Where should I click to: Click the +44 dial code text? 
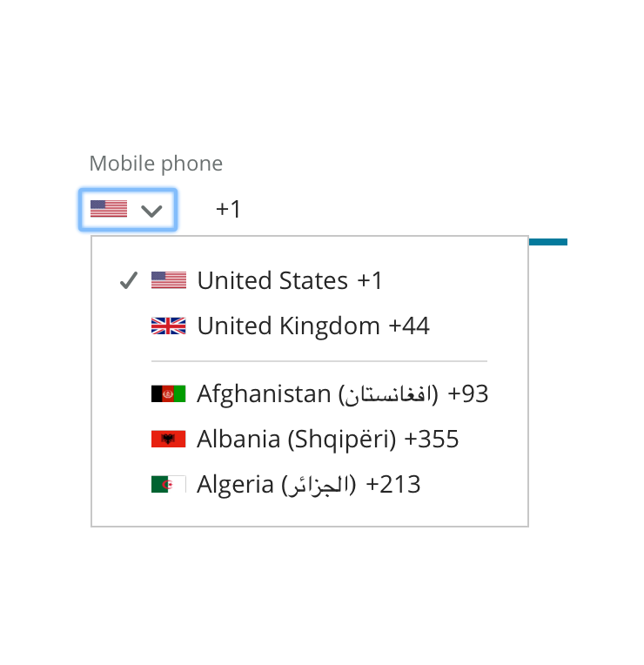click(x=409, y=326)
